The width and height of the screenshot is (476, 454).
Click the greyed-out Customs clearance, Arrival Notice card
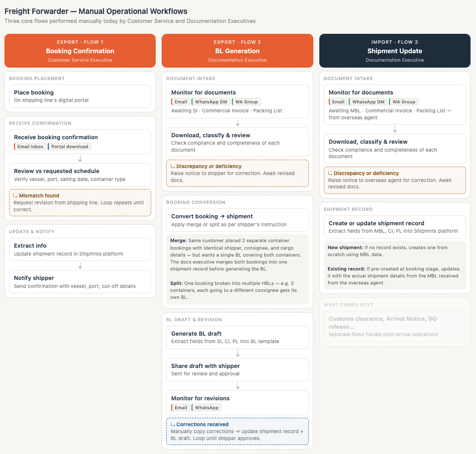click(394, 326)
